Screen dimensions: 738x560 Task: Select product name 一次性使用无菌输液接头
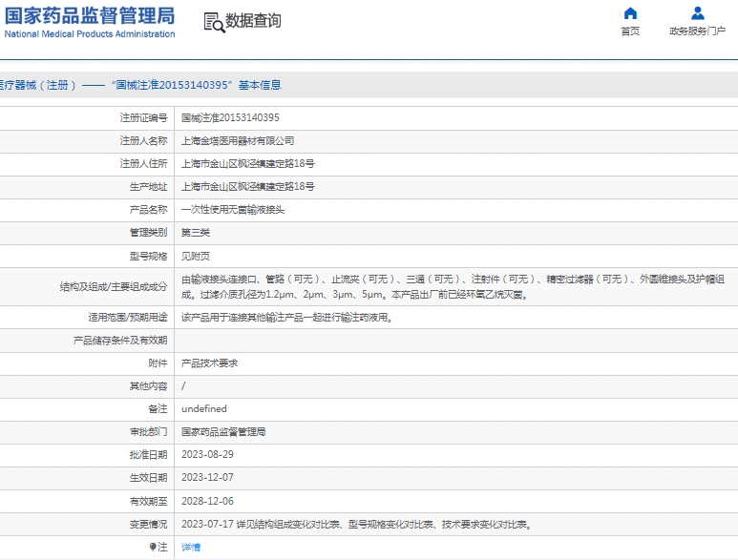tap(233, 210)
